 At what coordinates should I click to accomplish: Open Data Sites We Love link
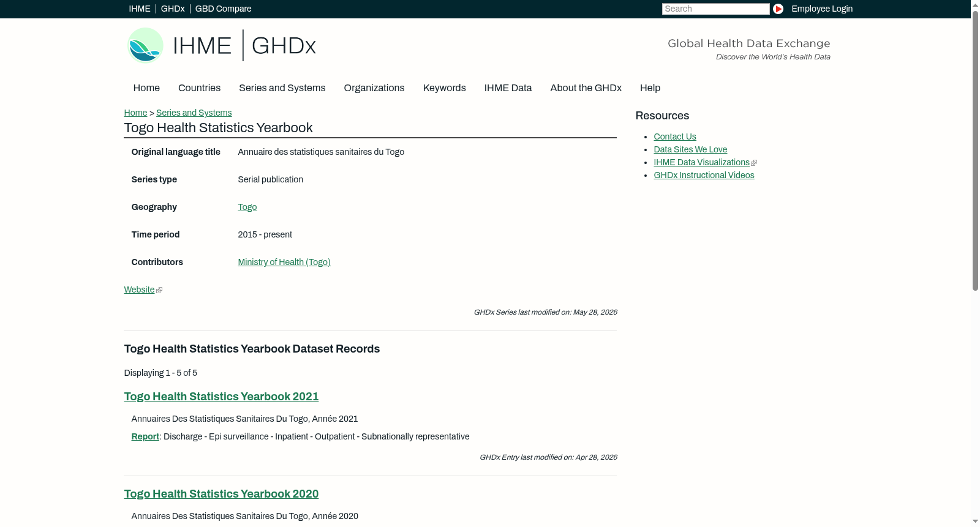[x=690, y=149]
